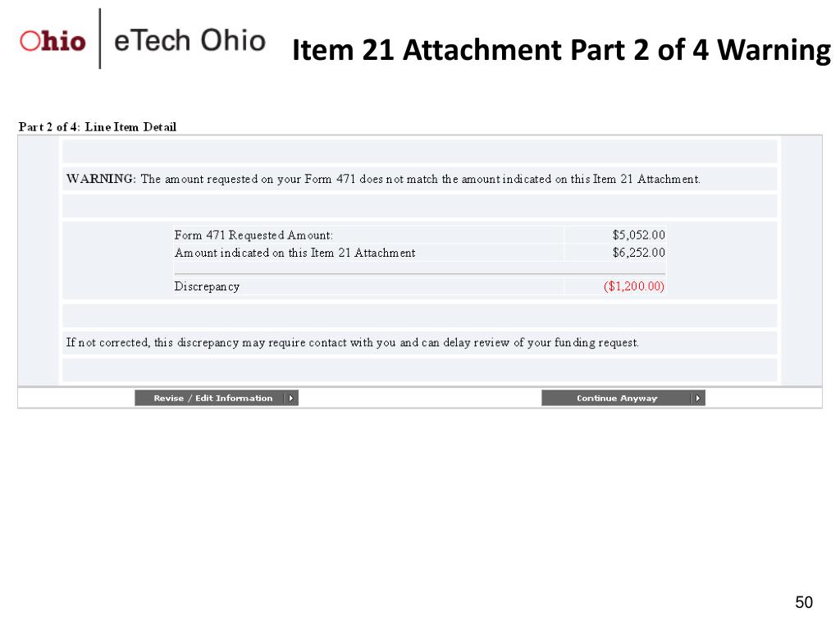
Task: Click the Continue Anyway button
Action: pyautogui.click(x=623, y=398)
